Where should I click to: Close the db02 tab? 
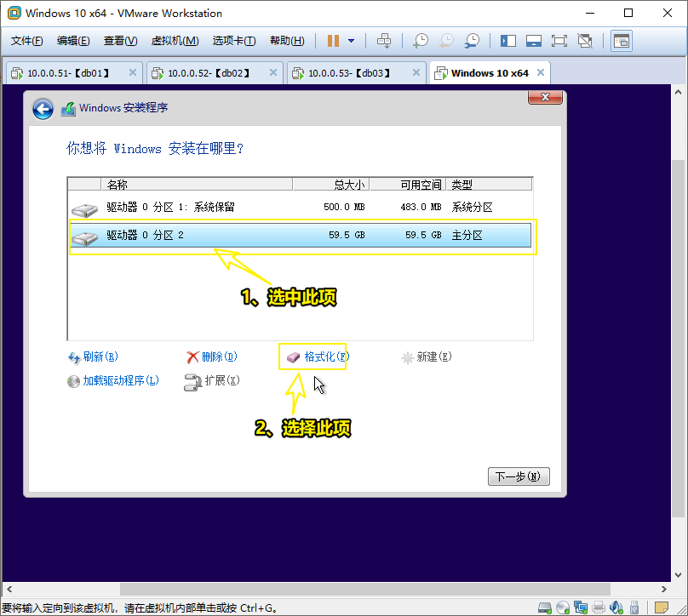273,73
